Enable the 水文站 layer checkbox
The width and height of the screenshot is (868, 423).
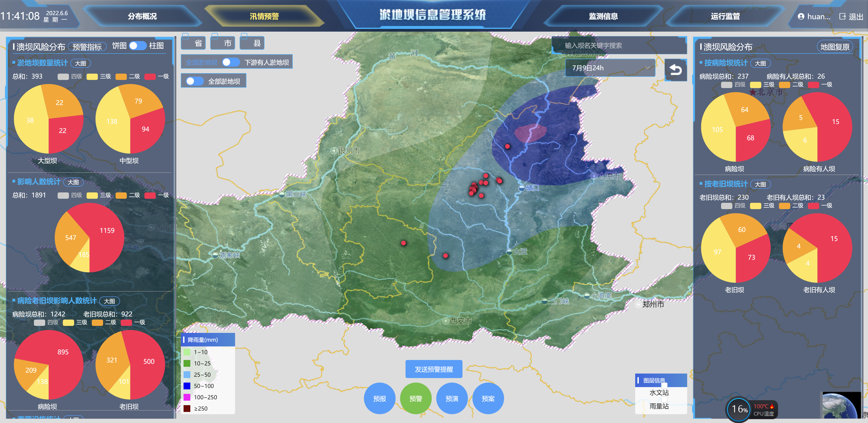click(x=664, y=386)
